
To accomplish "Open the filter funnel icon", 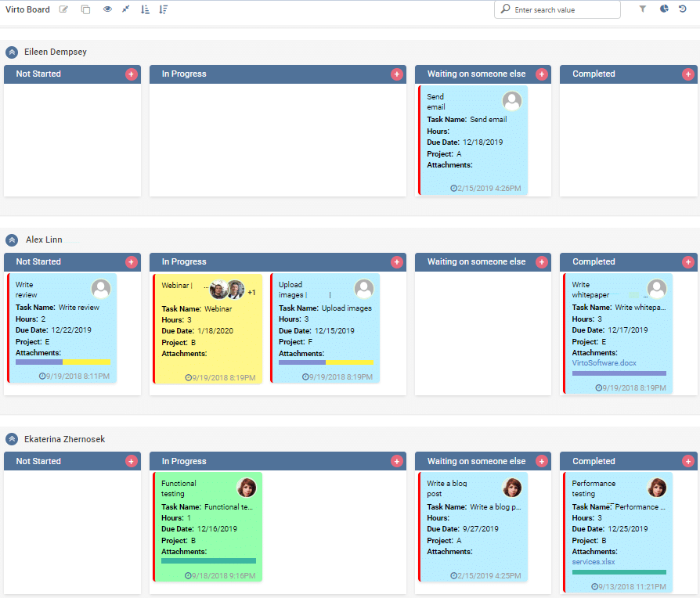I will [642, 9].
